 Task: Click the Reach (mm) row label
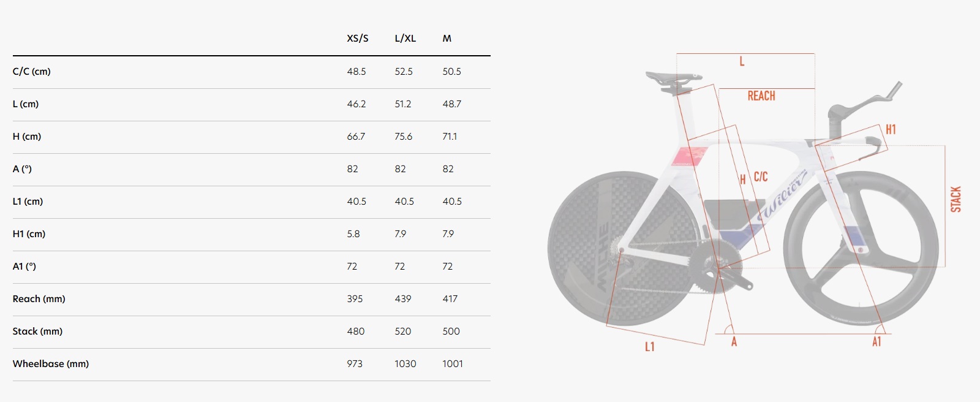point(39,299)
